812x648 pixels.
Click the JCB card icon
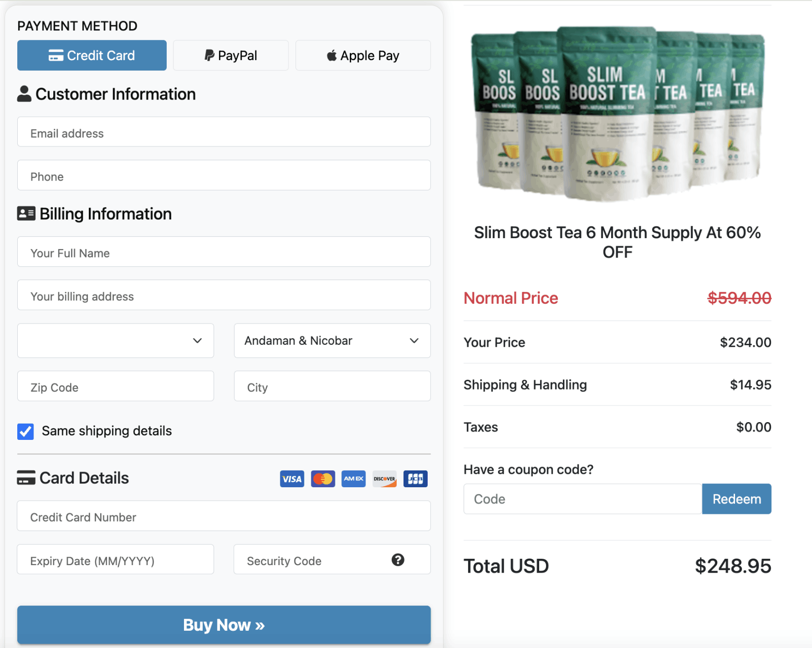coord(415,478)
